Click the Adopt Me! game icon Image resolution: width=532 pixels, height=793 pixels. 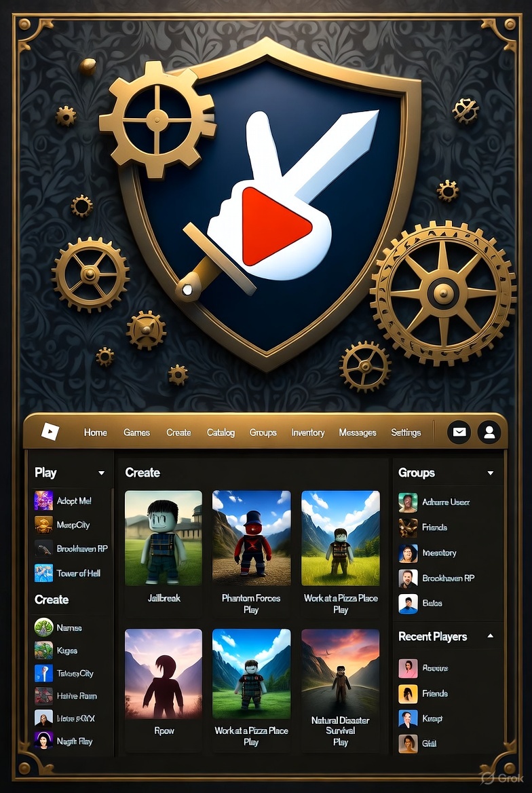(43, 501)
